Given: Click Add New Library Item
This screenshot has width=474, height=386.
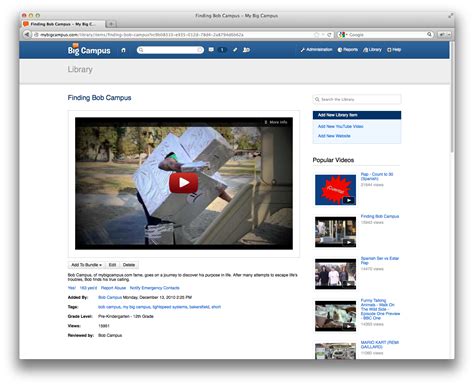Looking at the screenshot, I should pos(357,115).
